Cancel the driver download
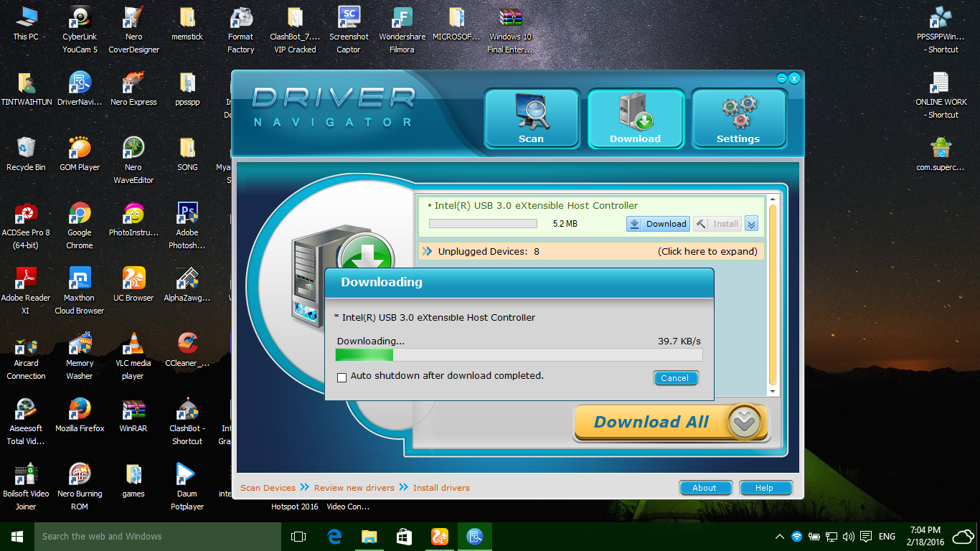980x551 pixels. pyautogui.click(x=675, y=378)
